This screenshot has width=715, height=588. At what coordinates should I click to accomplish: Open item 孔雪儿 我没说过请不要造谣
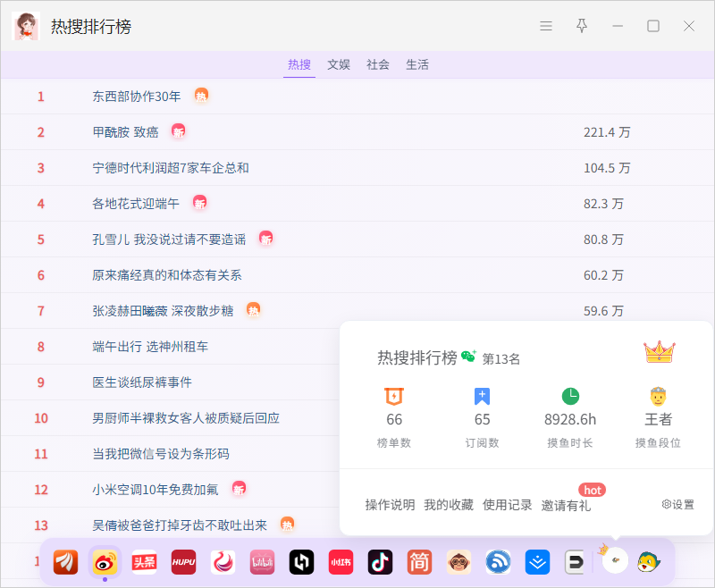pyautogui.click(x=169, y=239)
